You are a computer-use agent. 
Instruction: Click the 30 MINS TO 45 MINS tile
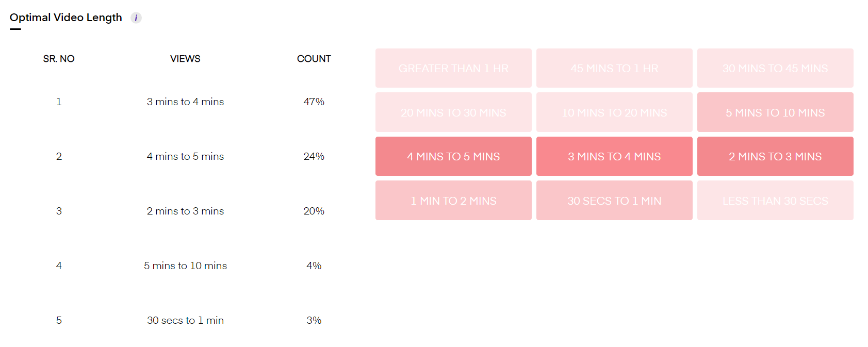[775, 68]
